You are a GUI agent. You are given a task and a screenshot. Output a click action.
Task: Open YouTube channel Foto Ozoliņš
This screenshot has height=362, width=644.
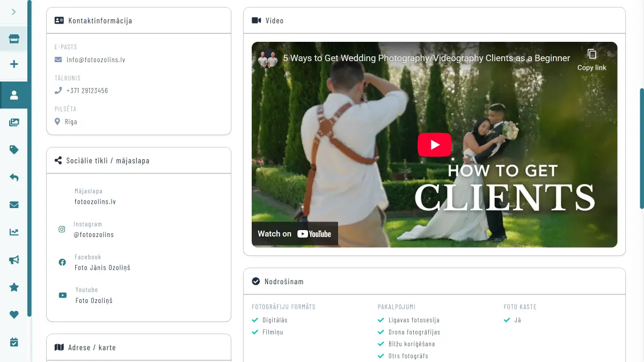tap(94, 301)
